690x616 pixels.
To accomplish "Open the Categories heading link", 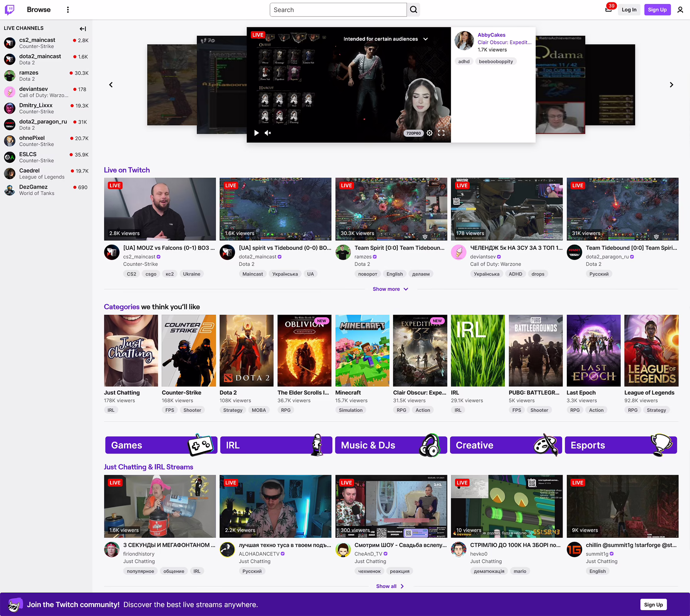I will (x=122, y=307).
